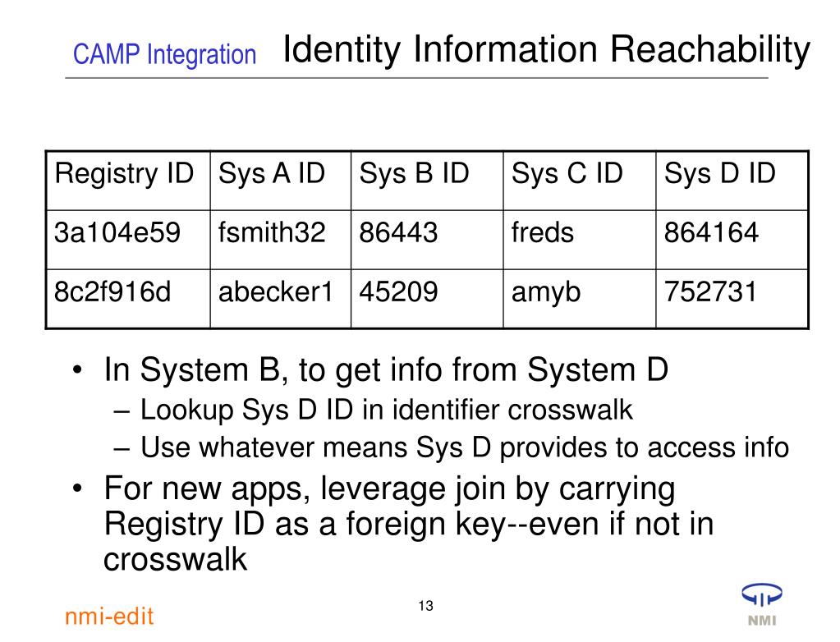
Task: Click the Registry ID column header
Action: [x=128, y=181]
